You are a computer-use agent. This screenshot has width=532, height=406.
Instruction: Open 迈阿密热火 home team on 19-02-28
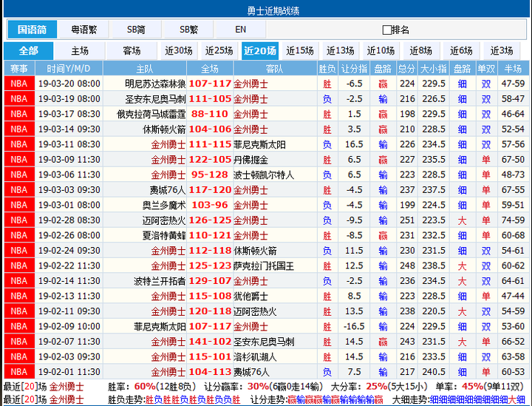pos(164,220)
